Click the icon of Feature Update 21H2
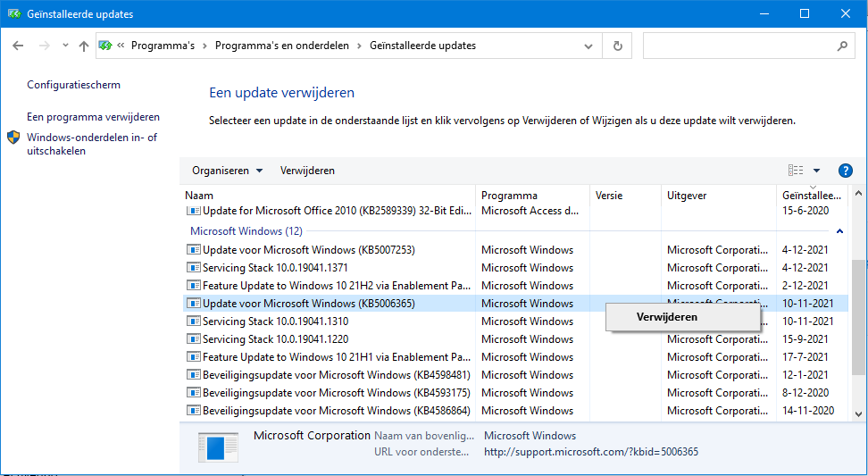The height and width of the screenshot is (476, 868). pyautogui.click(x=193, y=286)
